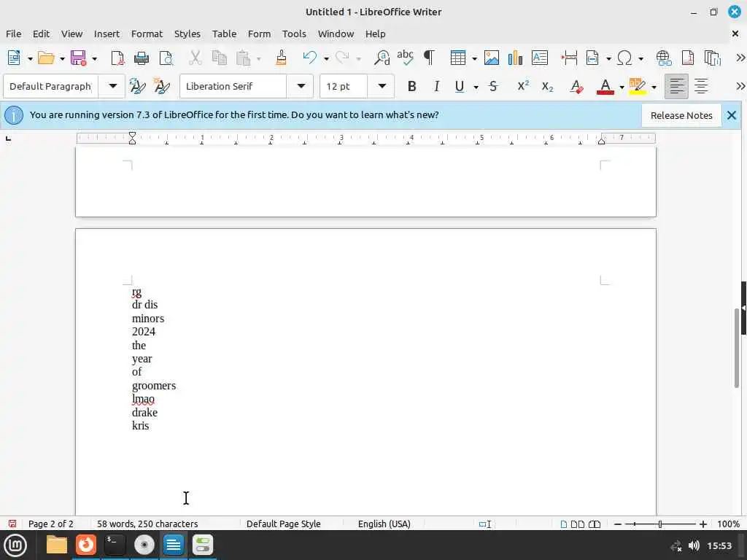The width and height of the screenshot is (747, 560).
Task: Click the English (USA) language field
Action: tap(384, 524)
